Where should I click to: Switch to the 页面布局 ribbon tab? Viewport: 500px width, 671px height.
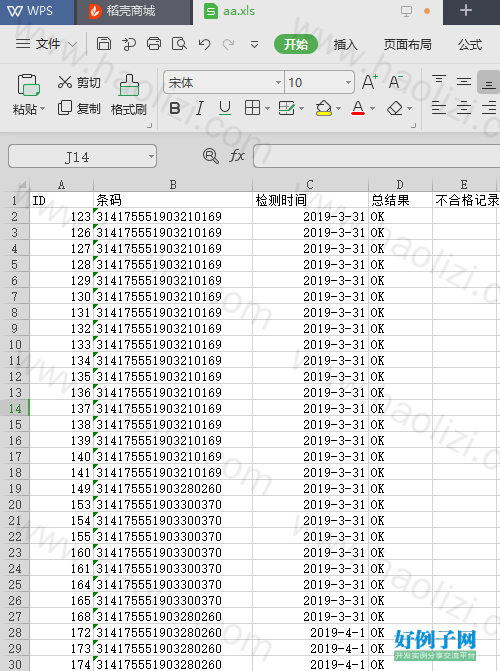tap(408, 44)
